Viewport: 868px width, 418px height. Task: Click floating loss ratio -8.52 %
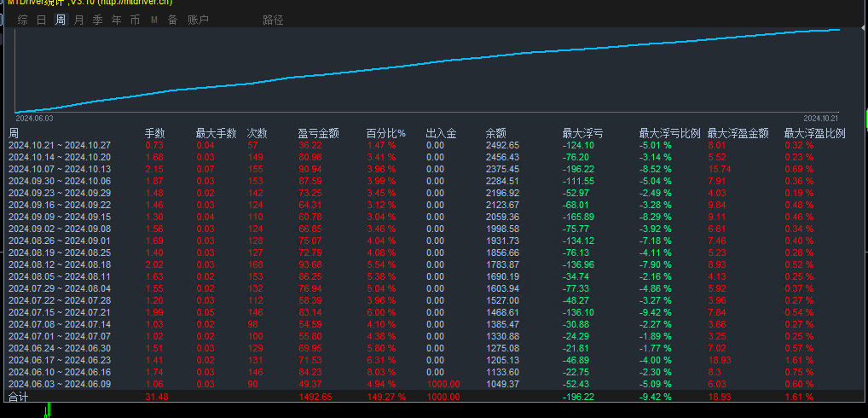tap(656, 170)
